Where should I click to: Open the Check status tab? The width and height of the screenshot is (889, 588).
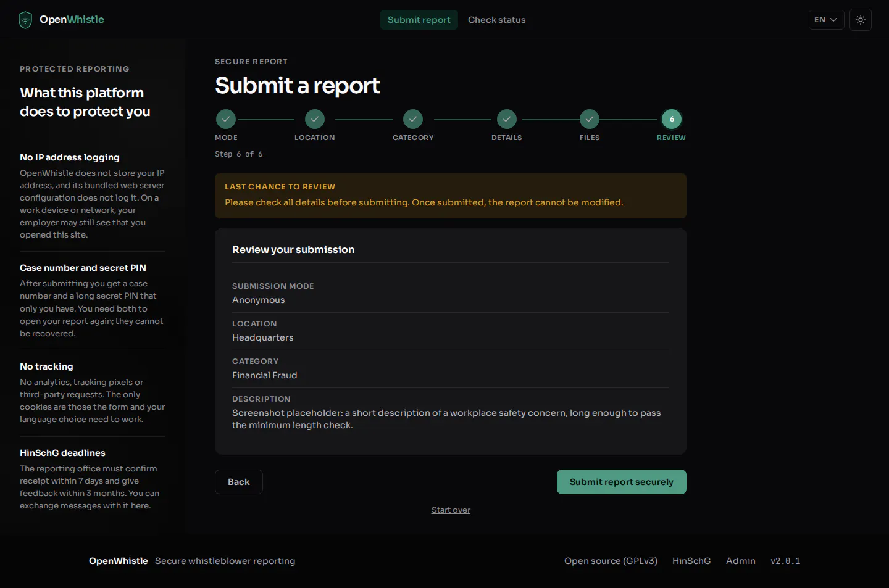tap(497, 20)
